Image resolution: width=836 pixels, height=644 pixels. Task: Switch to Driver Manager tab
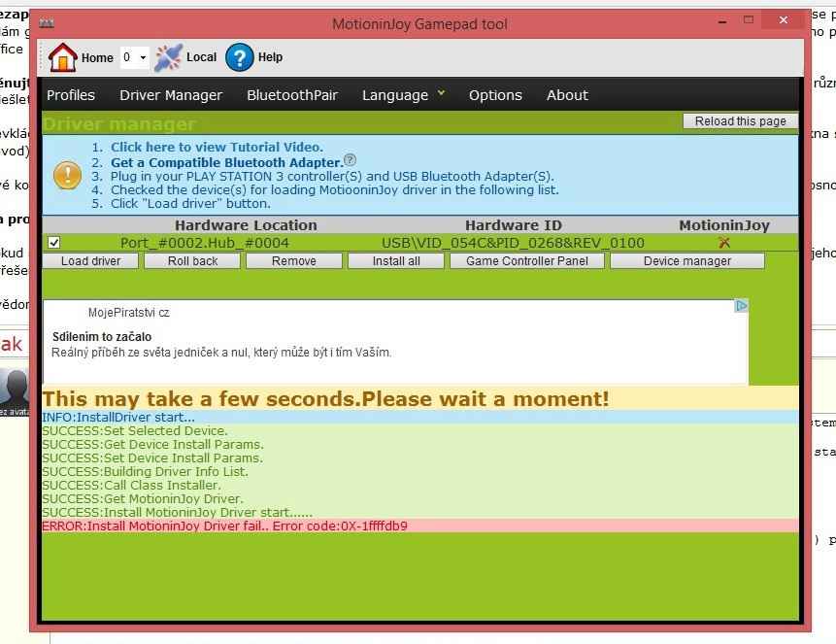(x=171, y=95)
